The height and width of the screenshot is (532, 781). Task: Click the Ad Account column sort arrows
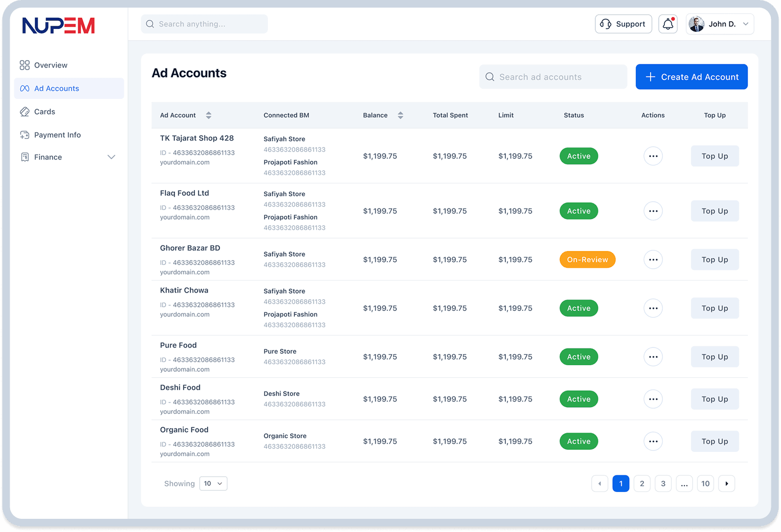(x=209, y=115)
